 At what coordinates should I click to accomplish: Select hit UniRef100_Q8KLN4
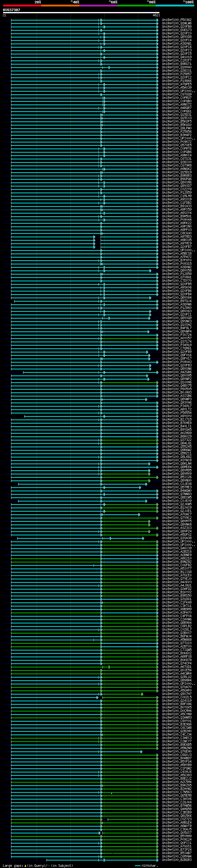[x=177, y=464]
